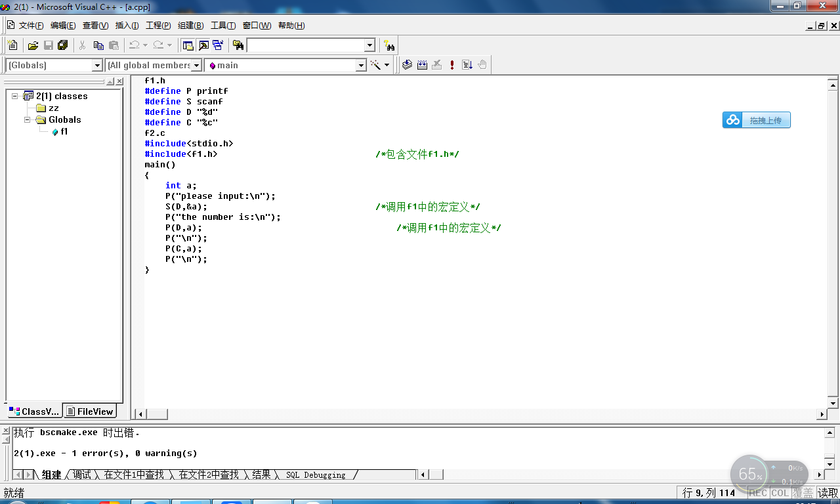The image size is (840, 504).
Task: Switch to the 调试 output tab
Action: [82, 474]
